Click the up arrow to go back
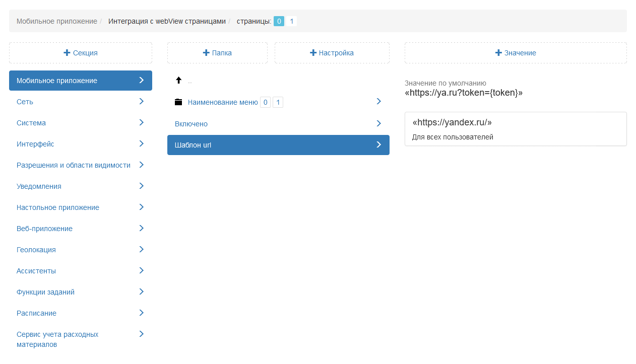 pos(178,81)
